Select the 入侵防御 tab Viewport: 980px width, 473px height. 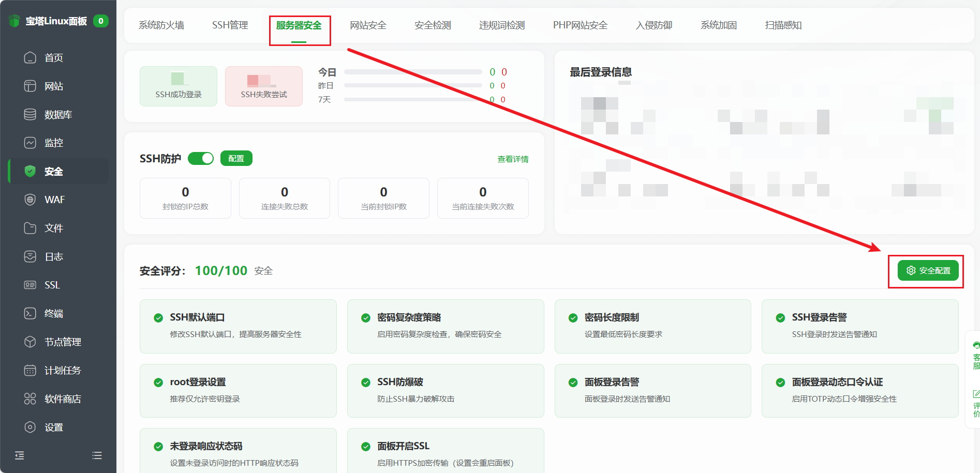tap(654, 25)
